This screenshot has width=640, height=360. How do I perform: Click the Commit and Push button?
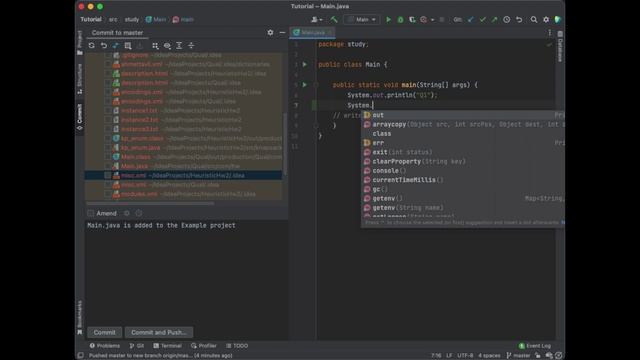tap(159, 332)
